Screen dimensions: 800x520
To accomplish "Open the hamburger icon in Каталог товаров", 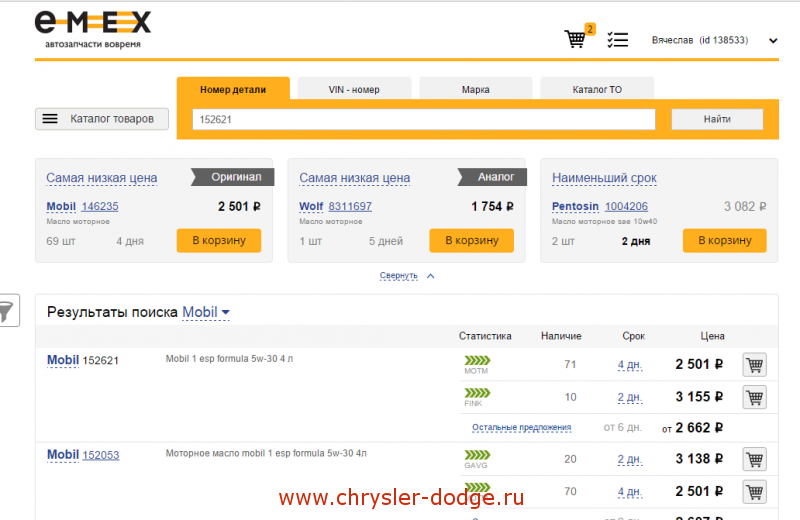I will point(50,119).
